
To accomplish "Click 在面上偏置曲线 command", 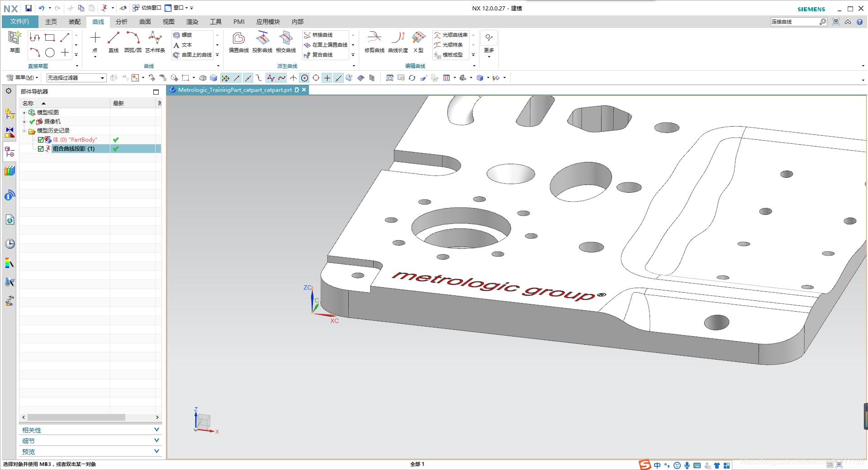I will click(326, 45).
